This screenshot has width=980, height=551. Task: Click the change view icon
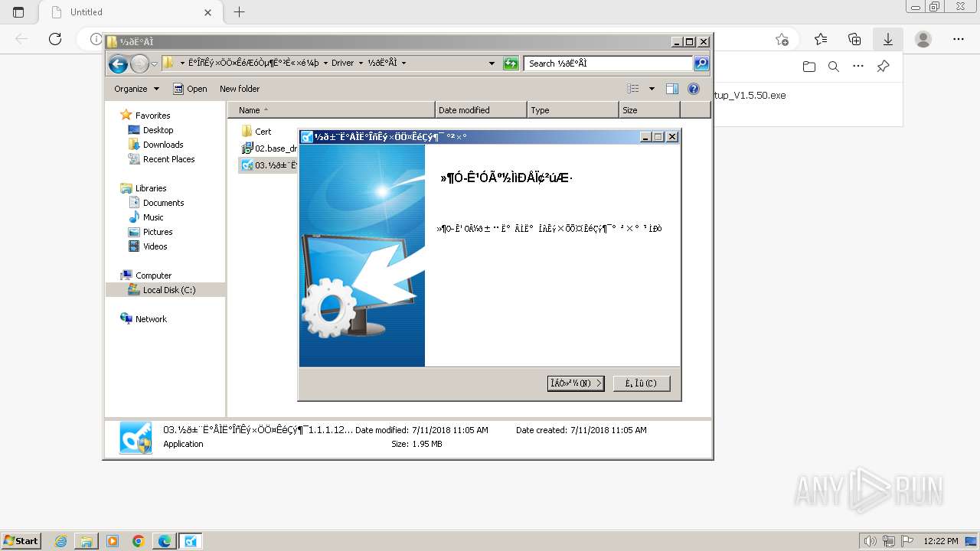point(633,89)
